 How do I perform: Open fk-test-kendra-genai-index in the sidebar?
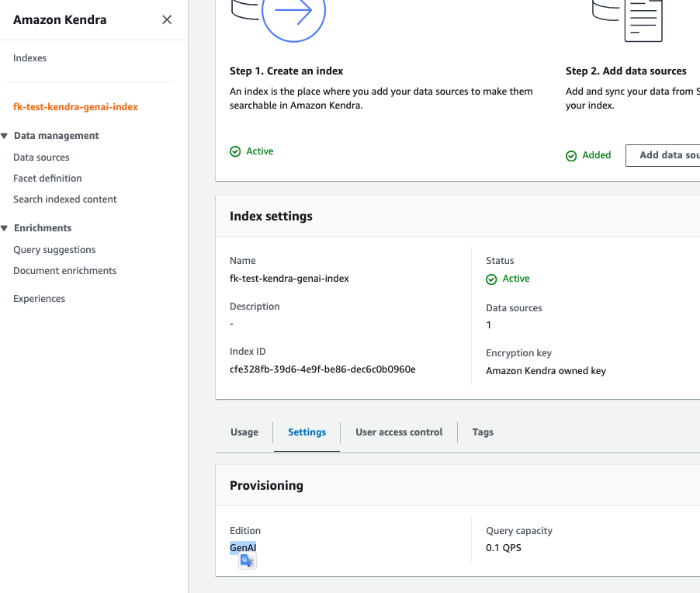tap(75, 106)
